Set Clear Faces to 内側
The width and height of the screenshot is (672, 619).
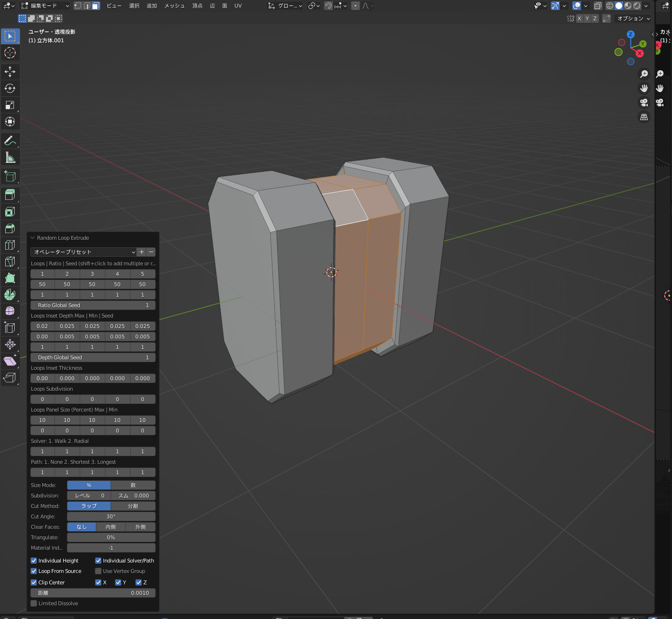pos(111,527)
